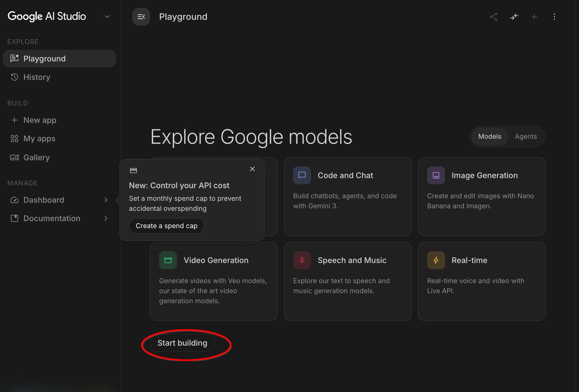Click the picture icon on Image Generation
This screenshot has height=392, width=579.
436,175
